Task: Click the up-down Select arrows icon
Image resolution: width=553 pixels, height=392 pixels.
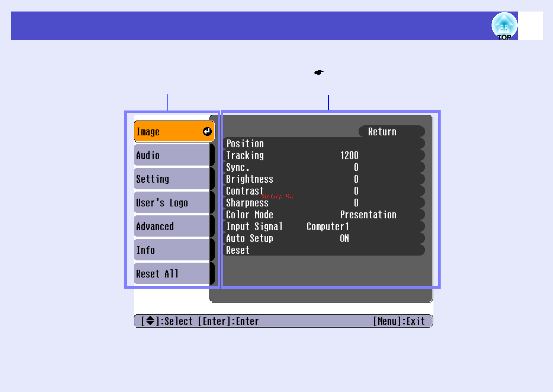Action: (150, 321)
